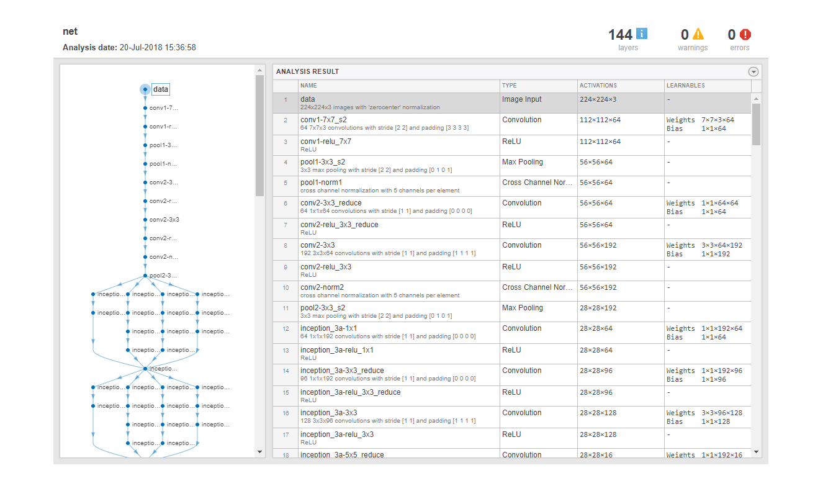Click the LEARNABLES column header
Viewport: 823px width, 504px height.
685,86
